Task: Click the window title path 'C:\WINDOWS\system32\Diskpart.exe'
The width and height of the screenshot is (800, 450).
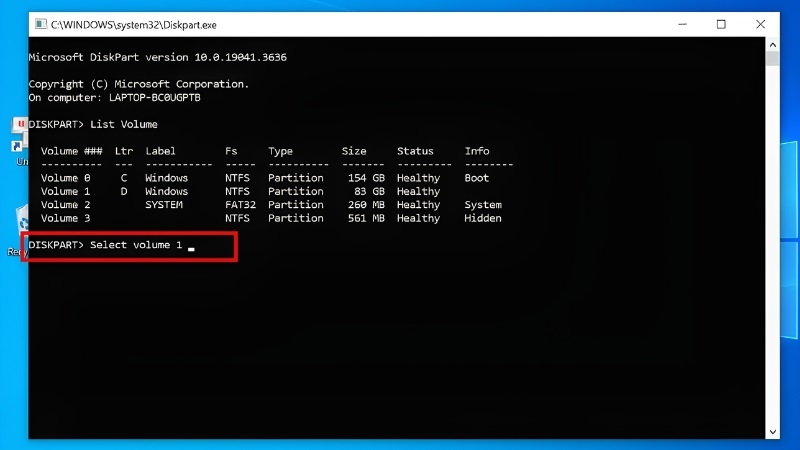Action: (134, 25)
